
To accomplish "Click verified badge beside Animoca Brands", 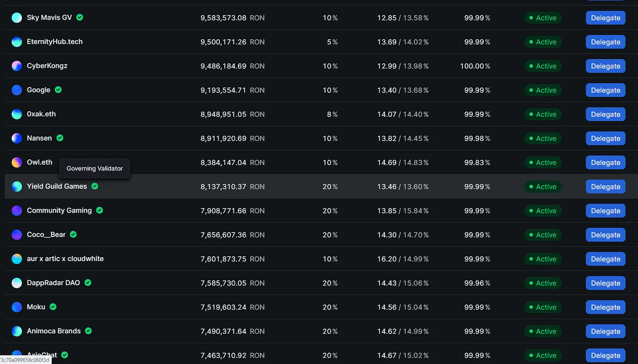I will point(89,331).
